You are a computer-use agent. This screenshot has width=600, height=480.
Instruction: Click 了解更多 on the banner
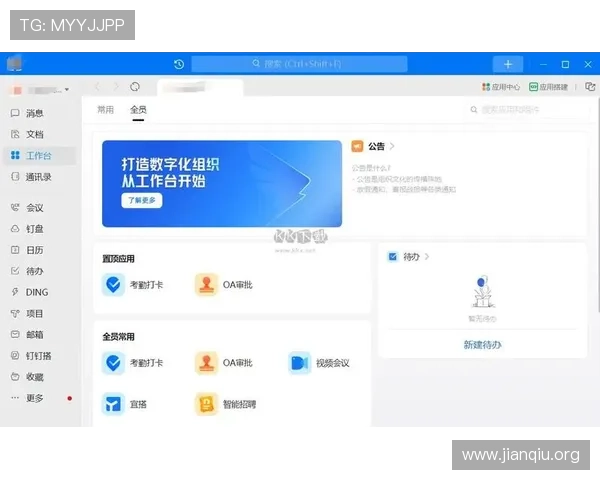coord(142,200)
